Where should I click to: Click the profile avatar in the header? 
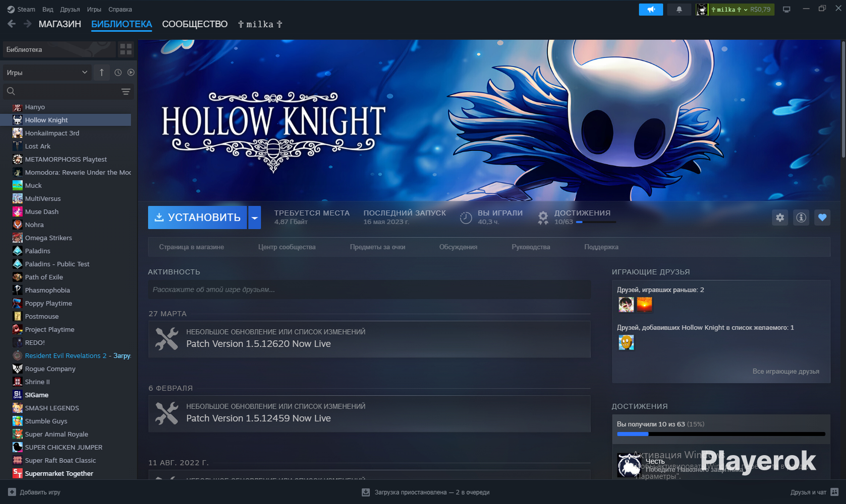click(702, 10)
